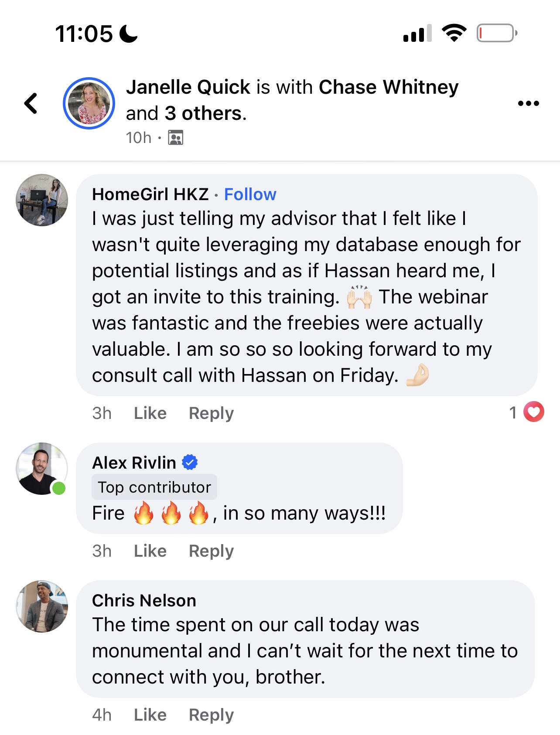
Task: Tap the post audience friends icon
Action: pos(175,138)
